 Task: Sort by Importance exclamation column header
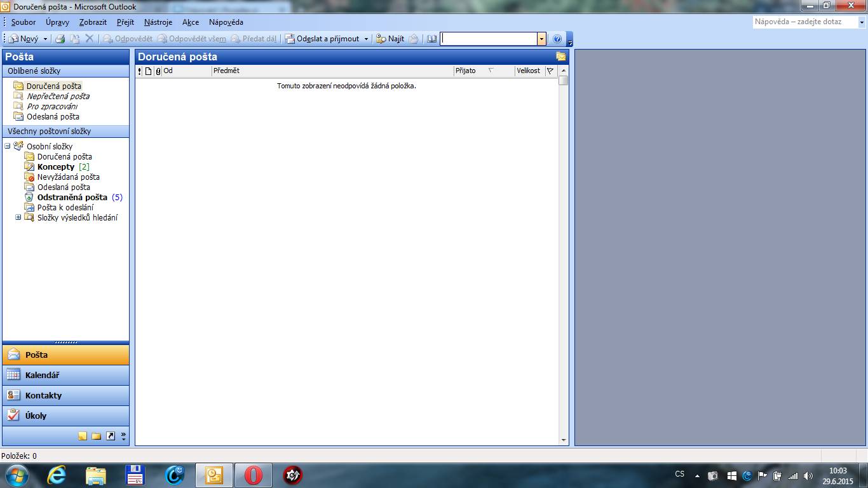[140, 71]
